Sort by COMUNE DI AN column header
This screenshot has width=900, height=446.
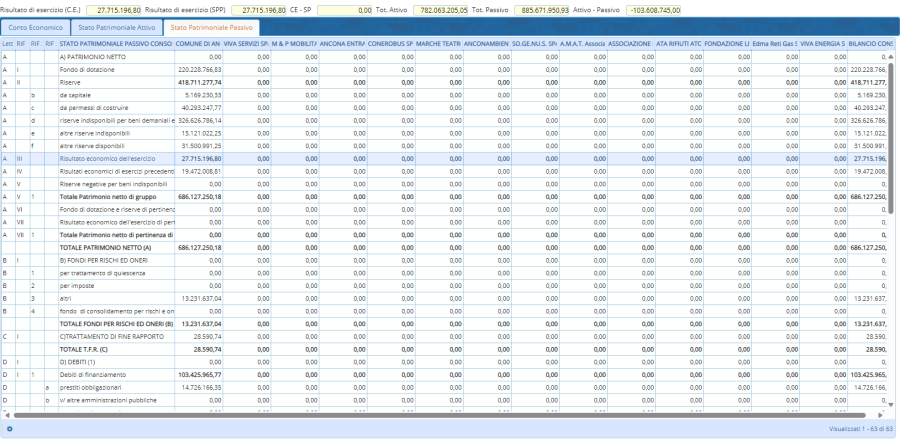[x=197, y=44]
